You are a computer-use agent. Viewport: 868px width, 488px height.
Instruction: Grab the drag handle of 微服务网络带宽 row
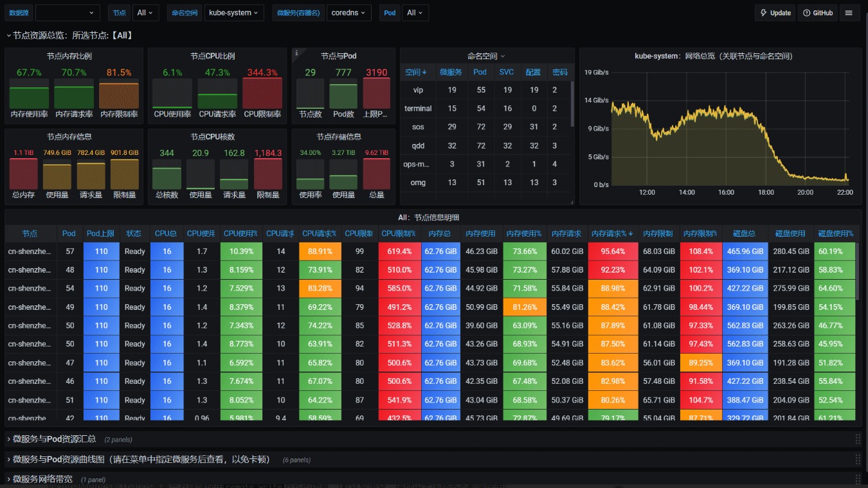point(858,480)
